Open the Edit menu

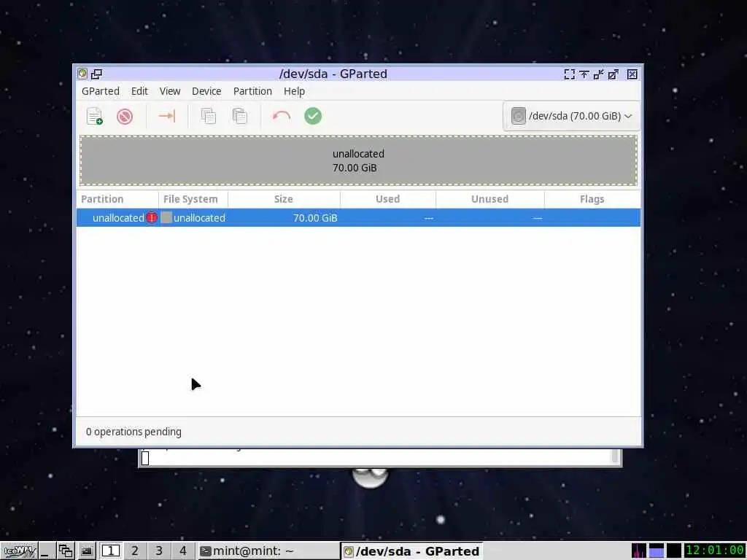pos(139,91)
